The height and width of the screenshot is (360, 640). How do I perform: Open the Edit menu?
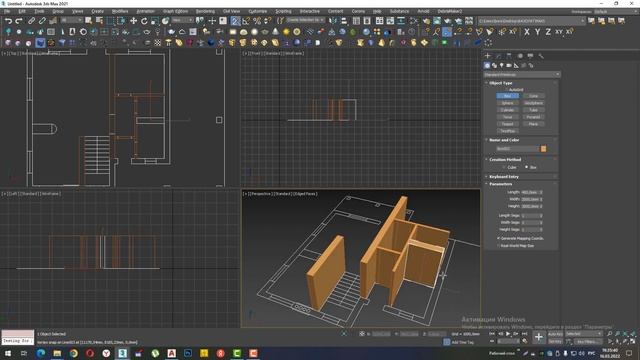[22, 11]
